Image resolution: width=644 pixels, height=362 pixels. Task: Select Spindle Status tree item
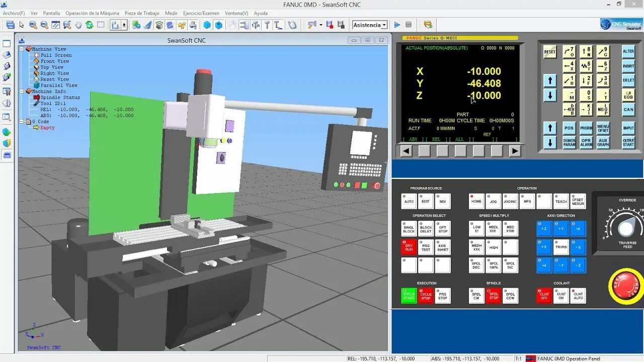point(60,98)
